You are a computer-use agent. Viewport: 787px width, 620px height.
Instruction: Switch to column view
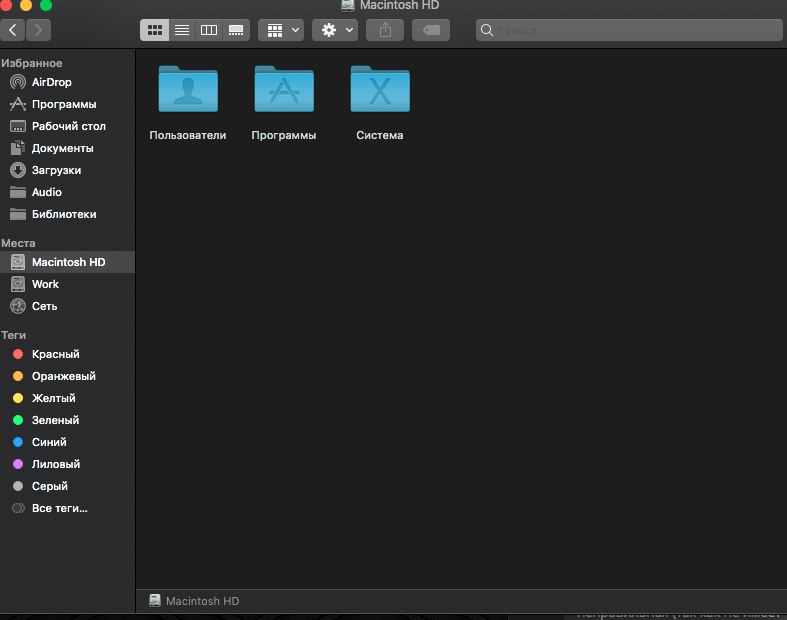click(209, 30)
